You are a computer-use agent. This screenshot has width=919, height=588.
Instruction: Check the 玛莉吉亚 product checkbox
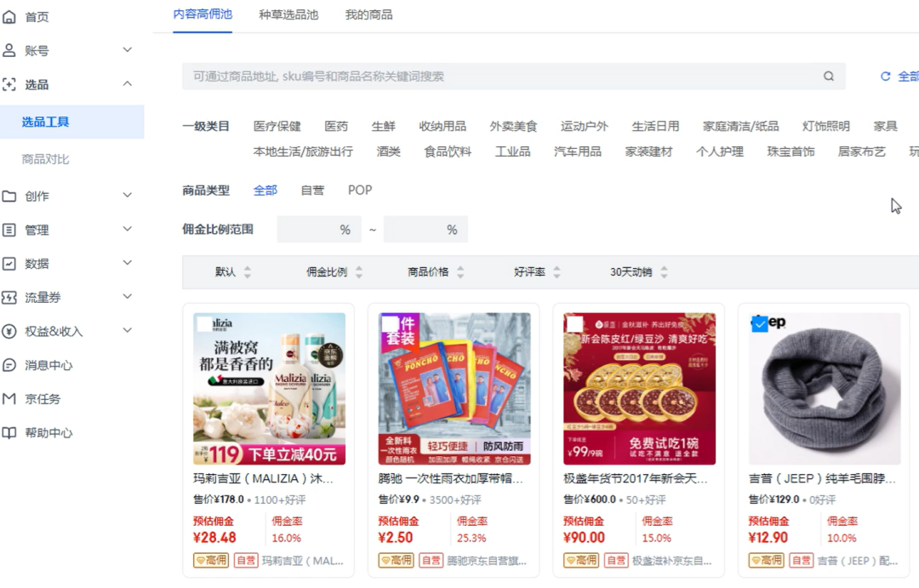(204, 324)
